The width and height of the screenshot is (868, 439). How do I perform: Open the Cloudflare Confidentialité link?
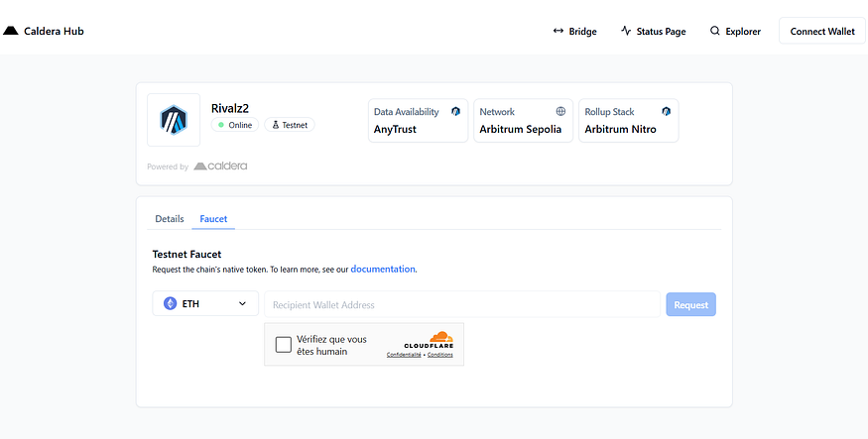[x=404, y=355]
